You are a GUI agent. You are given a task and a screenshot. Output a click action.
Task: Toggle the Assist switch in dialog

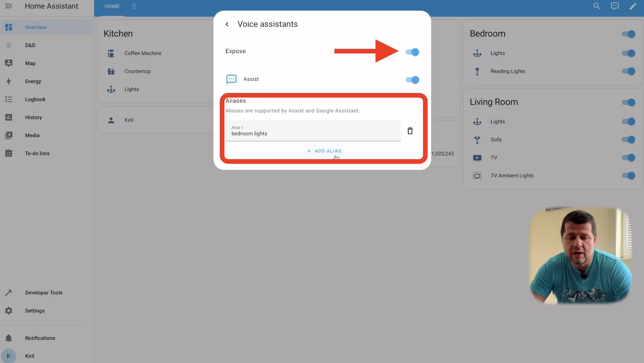coord(412,80)
